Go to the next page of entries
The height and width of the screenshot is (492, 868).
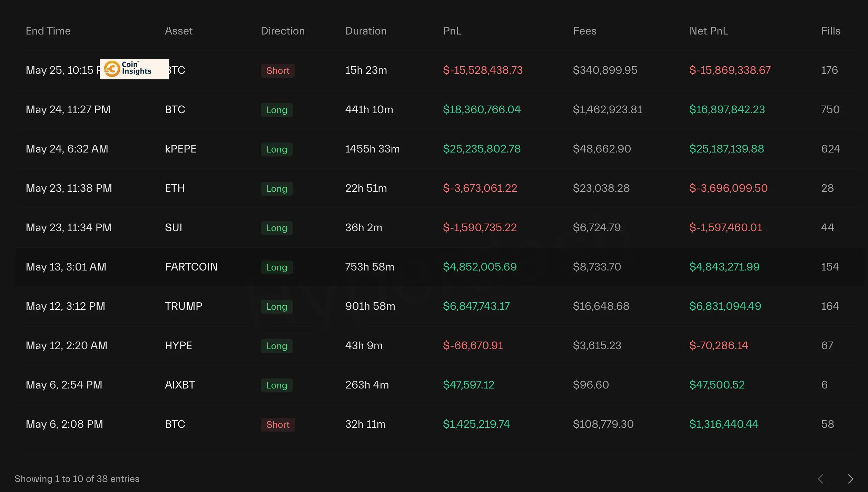coord(850,479)
